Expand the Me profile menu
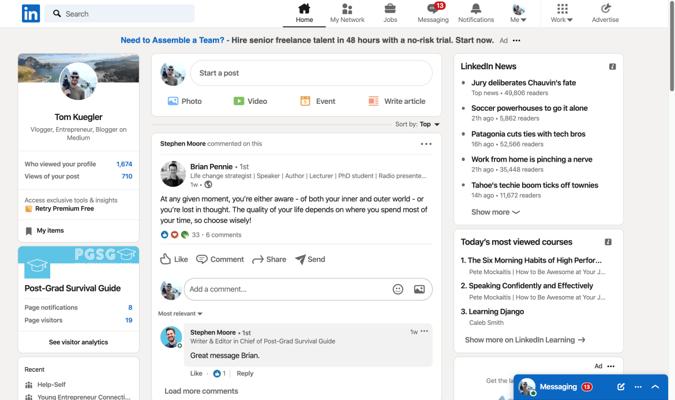The height and width of the screenshot is (400, 675). click(518, 13)
